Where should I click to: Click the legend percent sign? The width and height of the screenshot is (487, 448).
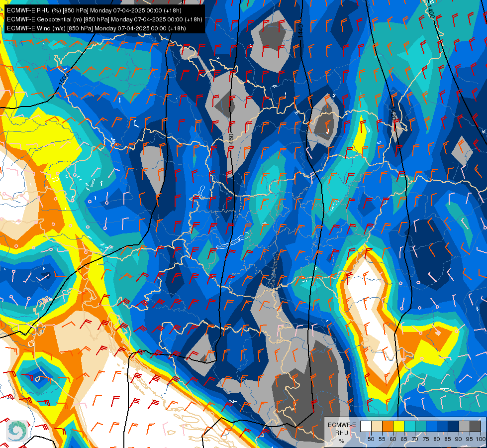[x=342, y=441]
